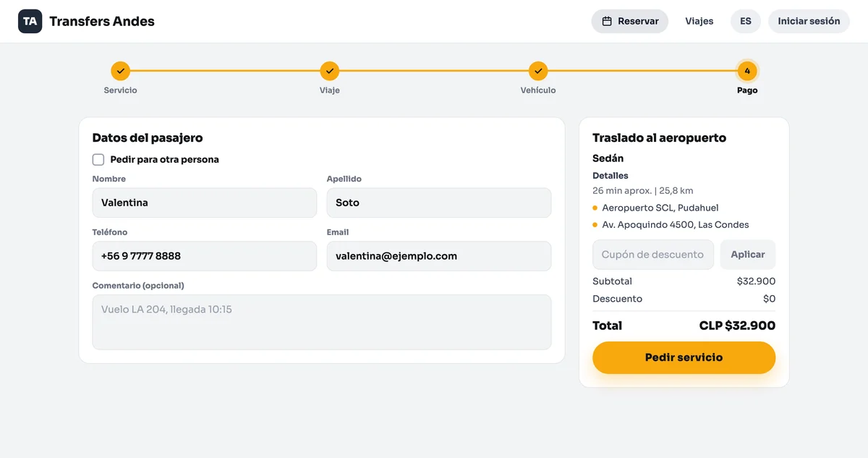
Task: Apply the discount coupon with Aplicar
Action: coord(748,255)
